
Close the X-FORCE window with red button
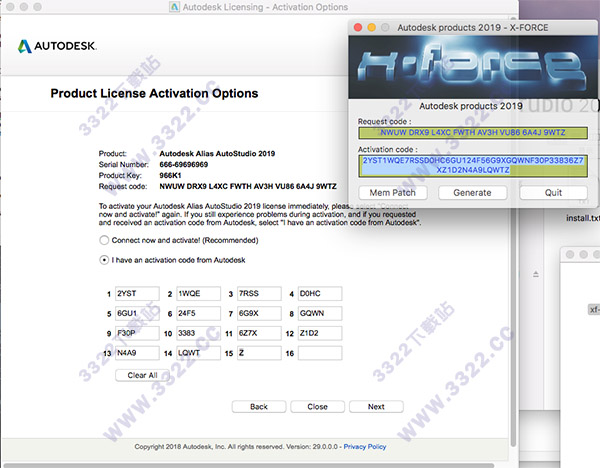click(358, 28)
